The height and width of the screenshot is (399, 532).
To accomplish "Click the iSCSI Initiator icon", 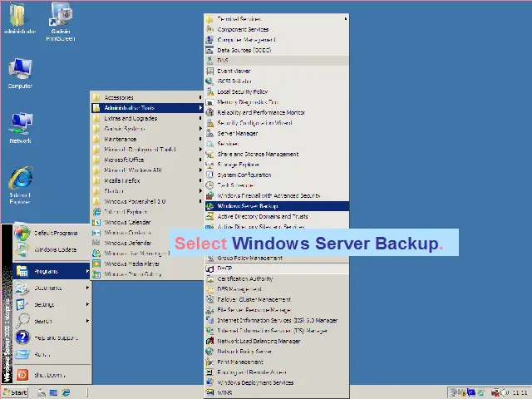I will coord(210,81).
